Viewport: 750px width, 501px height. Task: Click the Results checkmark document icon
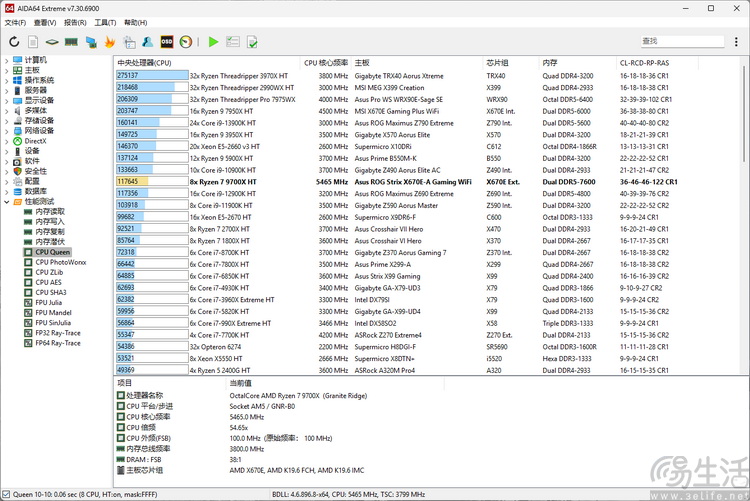click(x=252, y=42)
